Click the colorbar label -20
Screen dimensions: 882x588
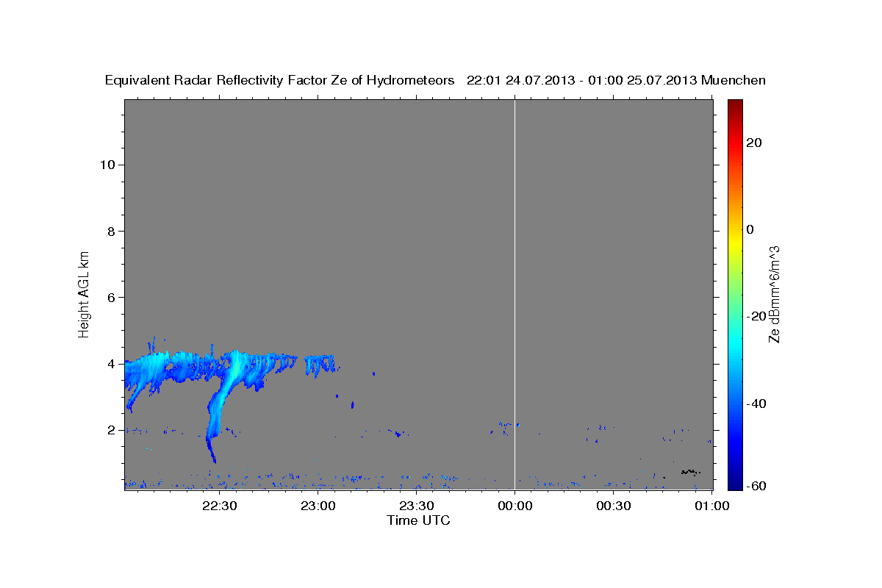coord(756,316)
